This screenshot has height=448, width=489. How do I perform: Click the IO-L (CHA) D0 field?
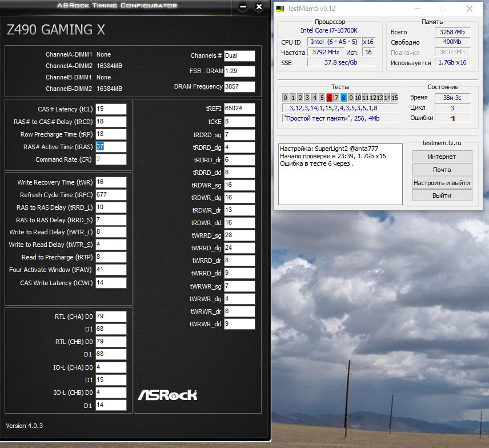coord(111,367)
